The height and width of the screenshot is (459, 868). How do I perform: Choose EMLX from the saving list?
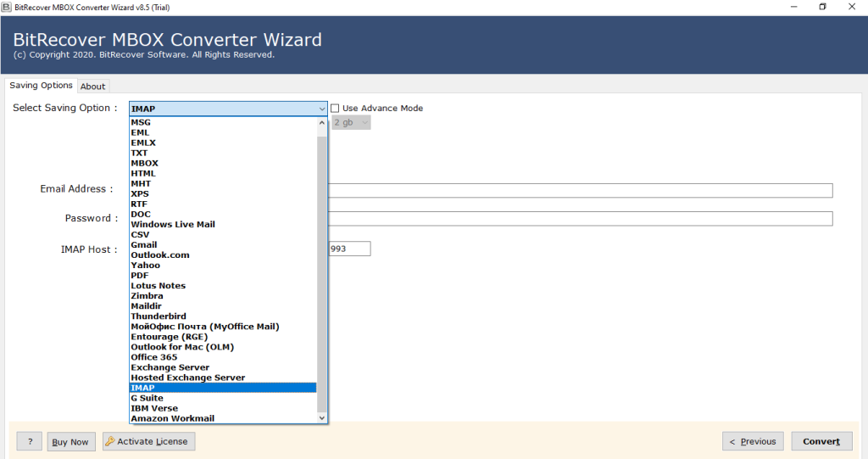(223, 143)
